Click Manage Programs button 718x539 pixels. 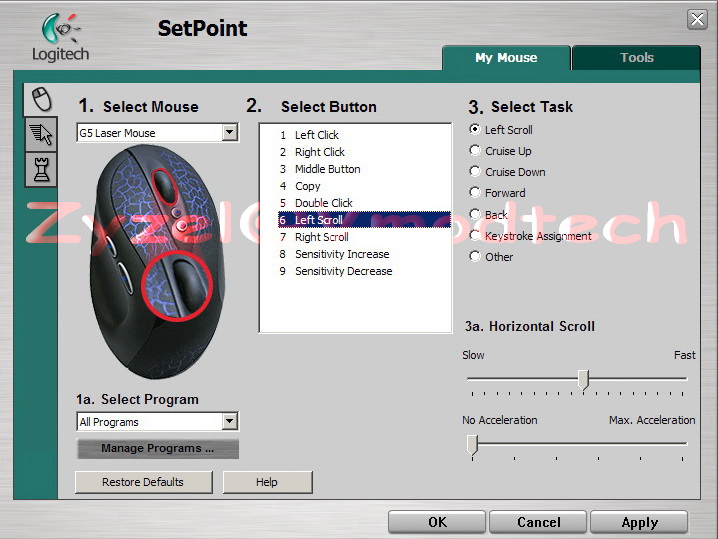click(x=158, y=448)
